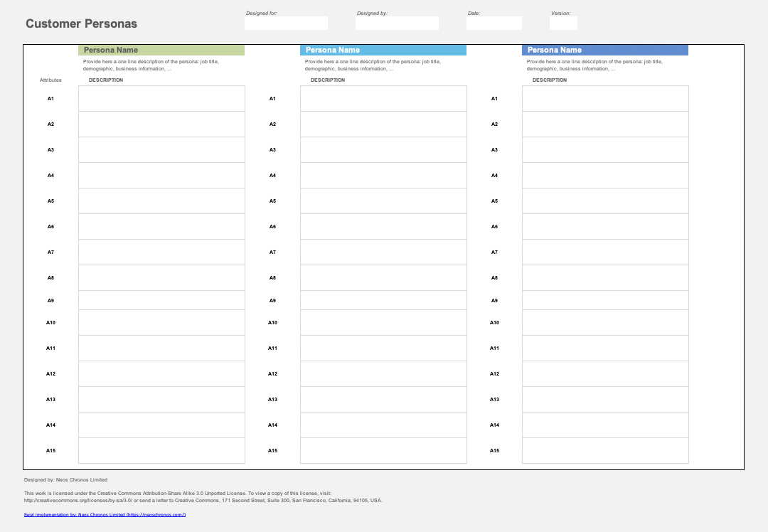The image size is (768, 532).
Task: Click the A15 label in first column
Action: pos(50,450)
